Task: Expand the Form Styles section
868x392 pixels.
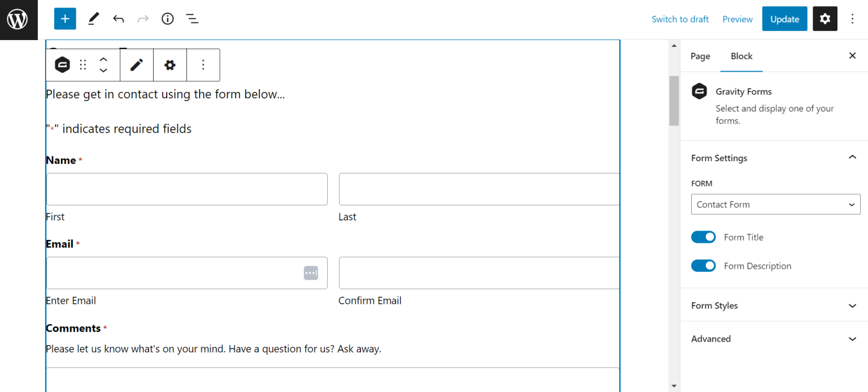Action: [x=774, y=306]
